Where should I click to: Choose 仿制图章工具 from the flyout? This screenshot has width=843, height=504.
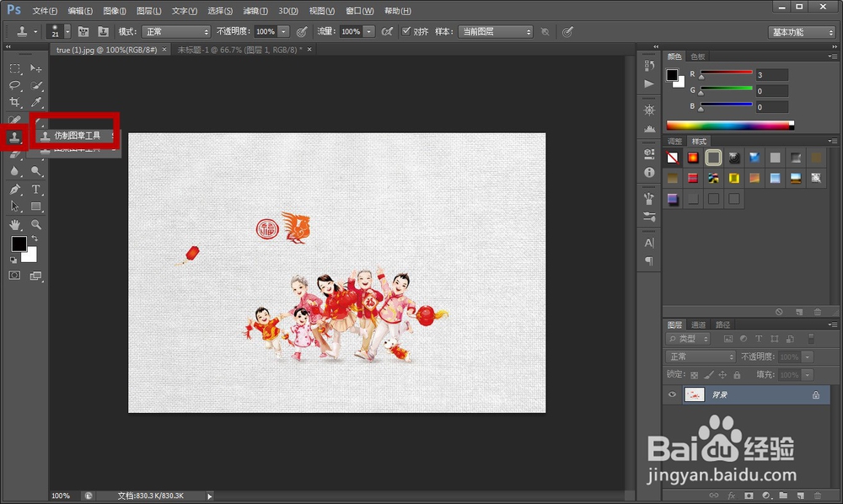pyautogui.click(x=78, y=136)
